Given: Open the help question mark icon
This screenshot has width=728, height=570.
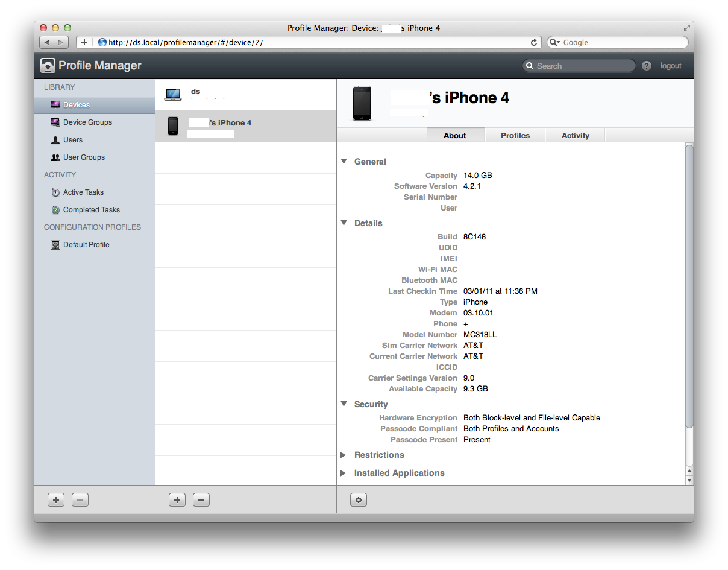Looking at the screenshot, I should tap(647, 66).
